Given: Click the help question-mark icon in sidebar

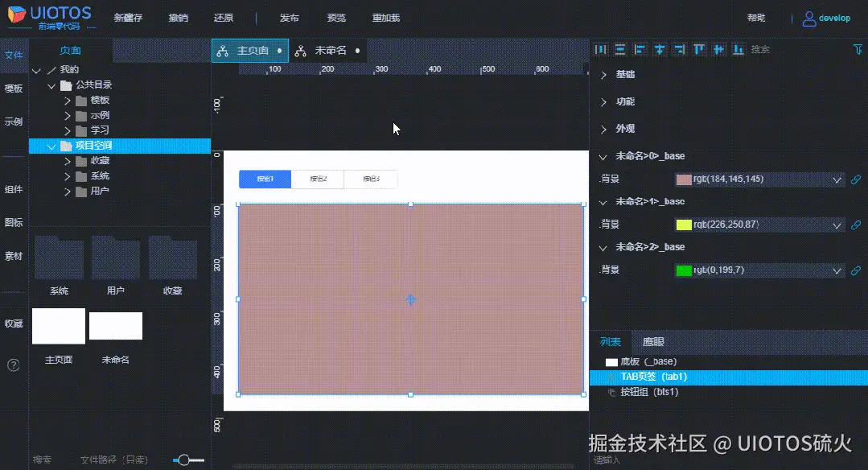Looking at the screenshot, I should pos(13,365).
